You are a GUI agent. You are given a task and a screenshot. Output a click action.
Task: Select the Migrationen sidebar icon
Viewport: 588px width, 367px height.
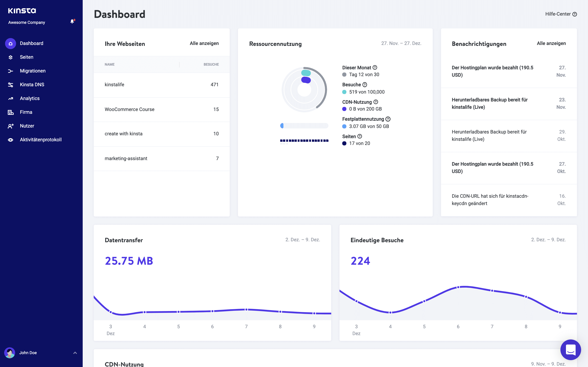[11, 71]
